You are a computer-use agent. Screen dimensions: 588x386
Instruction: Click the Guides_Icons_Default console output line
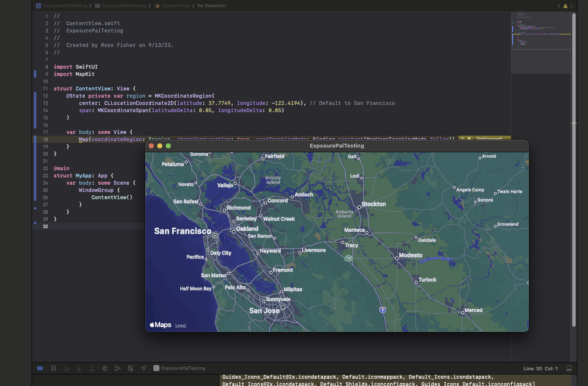(x=358, y=377)
